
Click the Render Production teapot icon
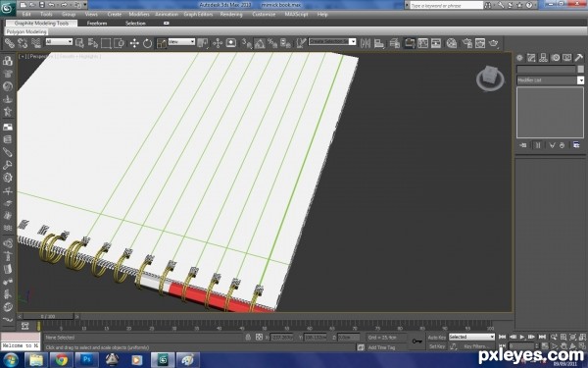point(494,43)
